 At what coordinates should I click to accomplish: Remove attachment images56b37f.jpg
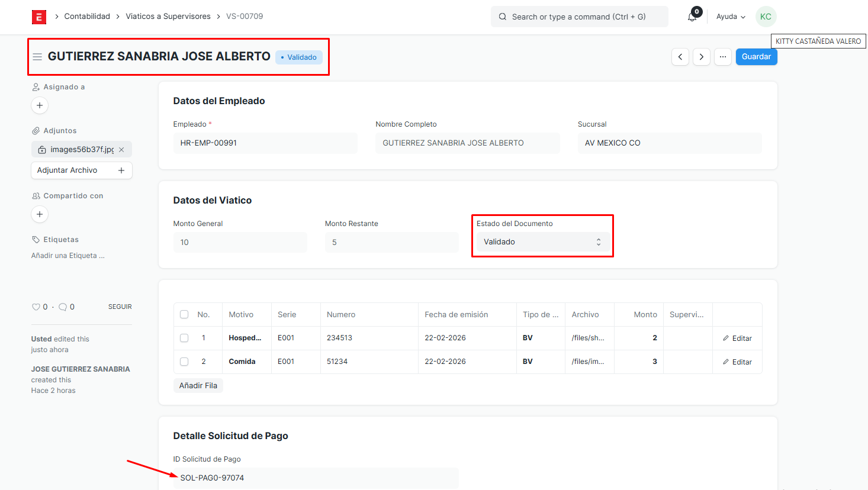pos(121,150)
